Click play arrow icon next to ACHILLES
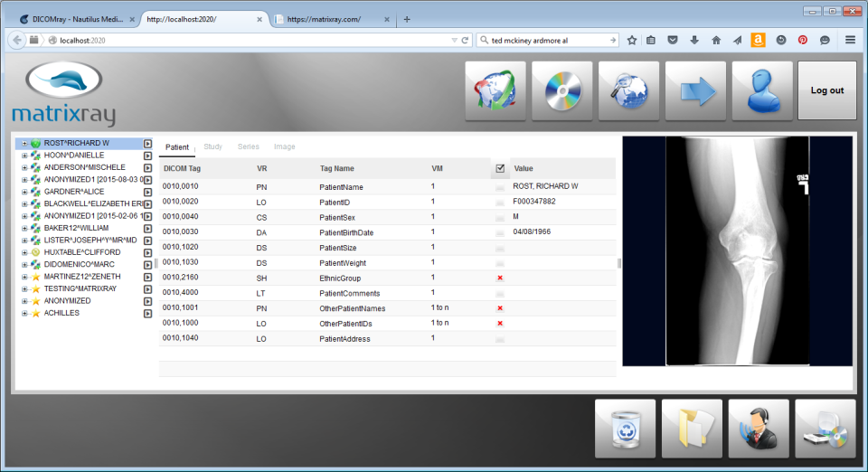 147,314
